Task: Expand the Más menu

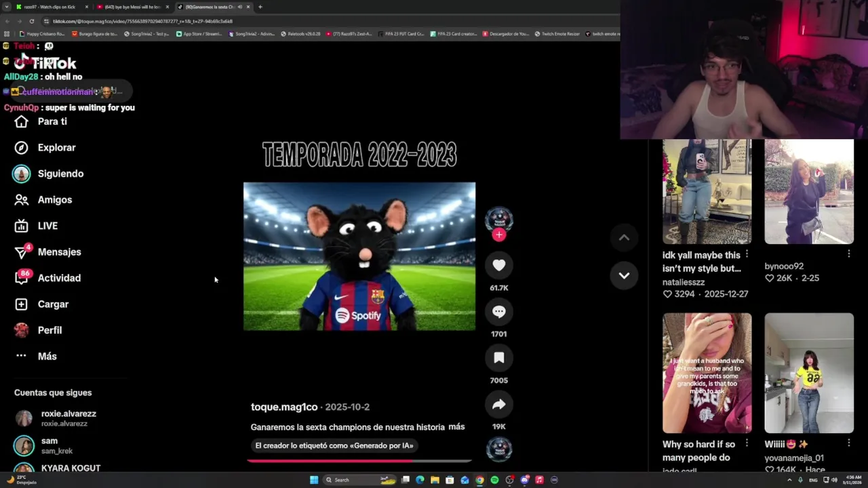Action: (35, 357)
